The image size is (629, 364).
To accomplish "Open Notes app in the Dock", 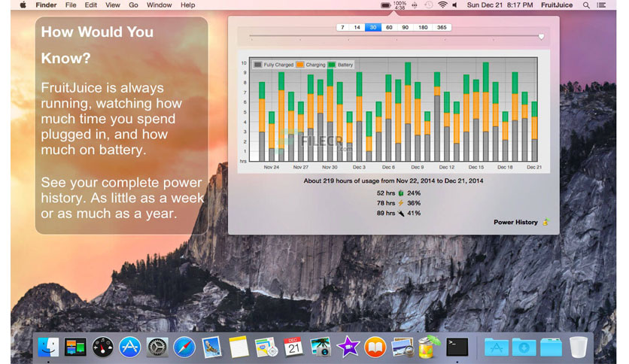I will click(x=239, y=347).
